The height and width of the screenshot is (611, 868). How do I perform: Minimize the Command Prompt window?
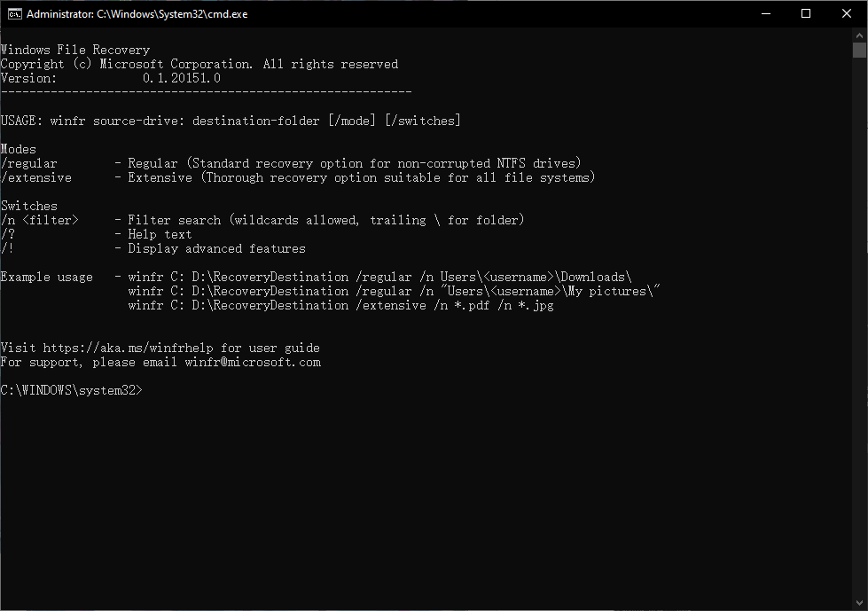(765, 14)
